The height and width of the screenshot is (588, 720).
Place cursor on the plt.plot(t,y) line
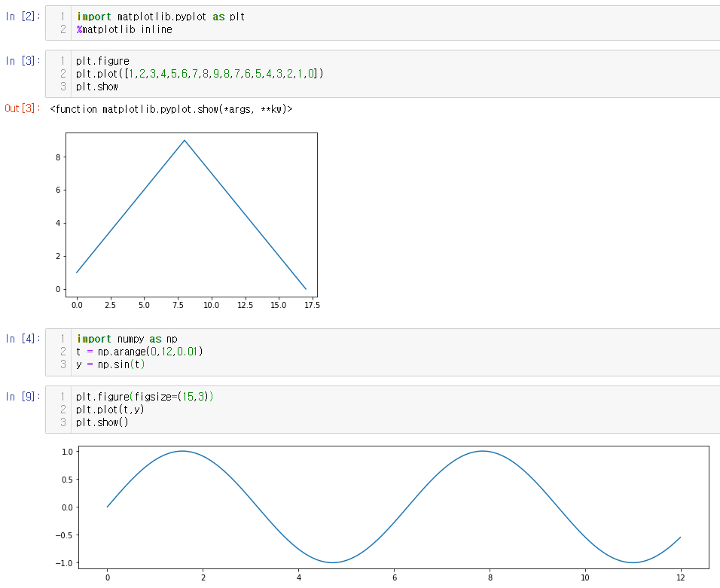[x=109, y=410]
